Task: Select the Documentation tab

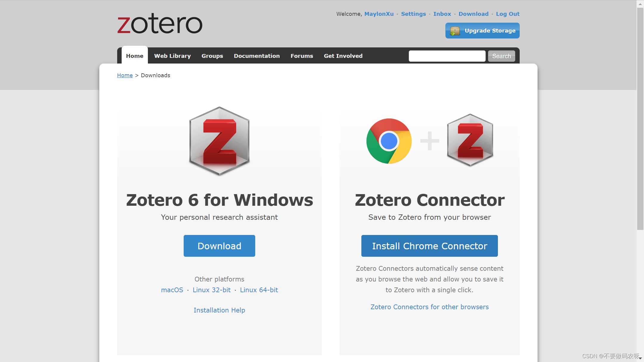Action: click(x=257, y=56)
